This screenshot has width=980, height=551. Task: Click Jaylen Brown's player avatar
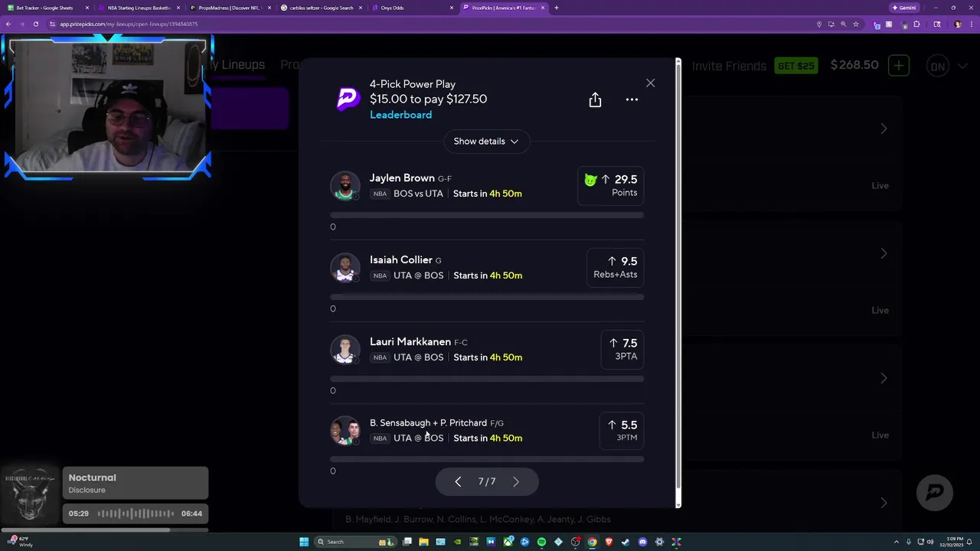(x=345, y=186)
